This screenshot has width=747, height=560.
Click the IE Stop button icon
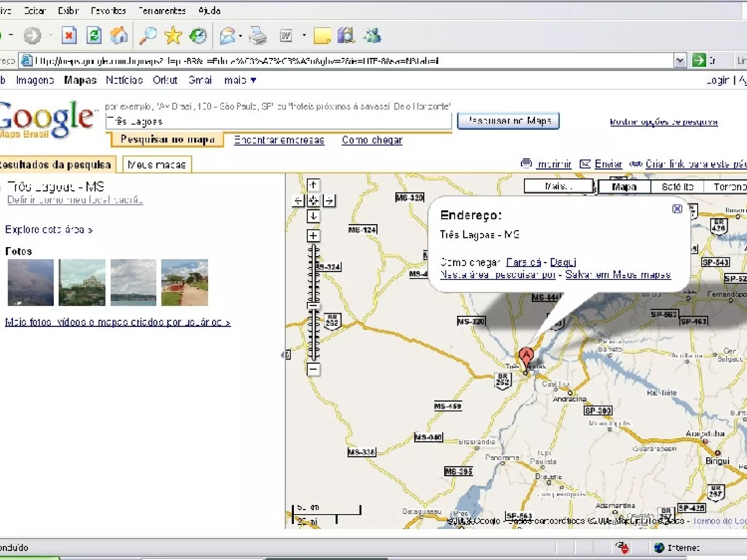[69, 36]
